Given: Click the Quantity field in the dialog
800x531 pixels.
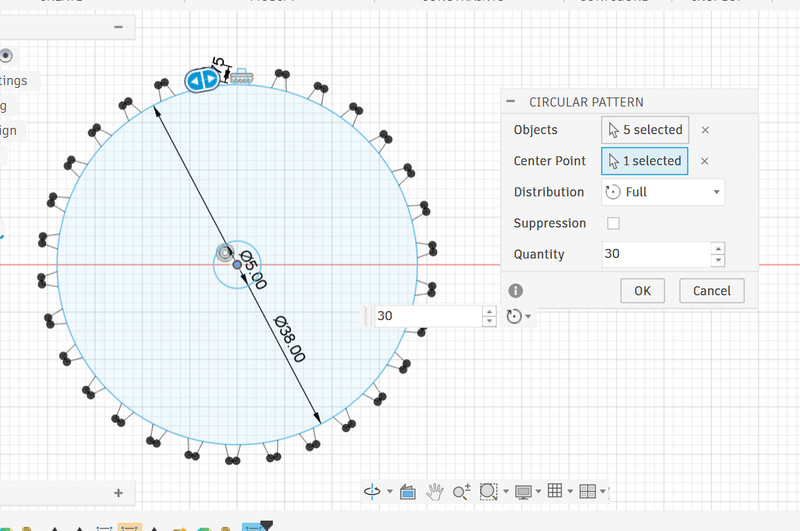Looking at the screenshot, I should point(657,254).
